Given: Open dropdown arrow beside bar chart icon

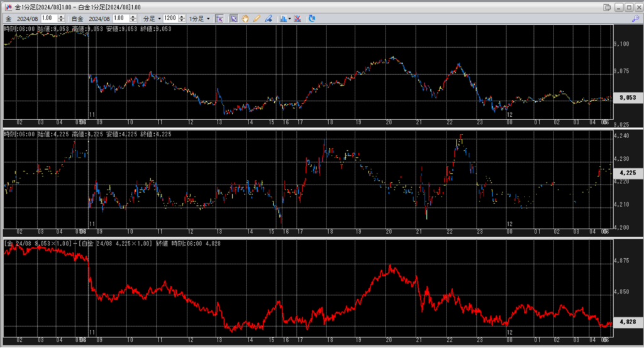Looking at the screenshot, I should pos(289,19).
